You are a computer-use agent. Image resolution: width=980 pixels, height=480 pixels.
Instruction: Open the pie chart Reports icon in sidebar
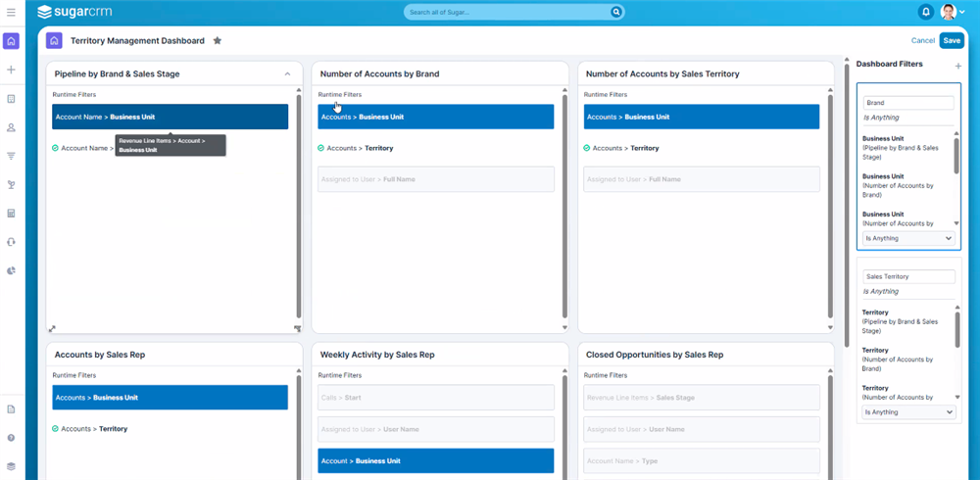(11, 270)
